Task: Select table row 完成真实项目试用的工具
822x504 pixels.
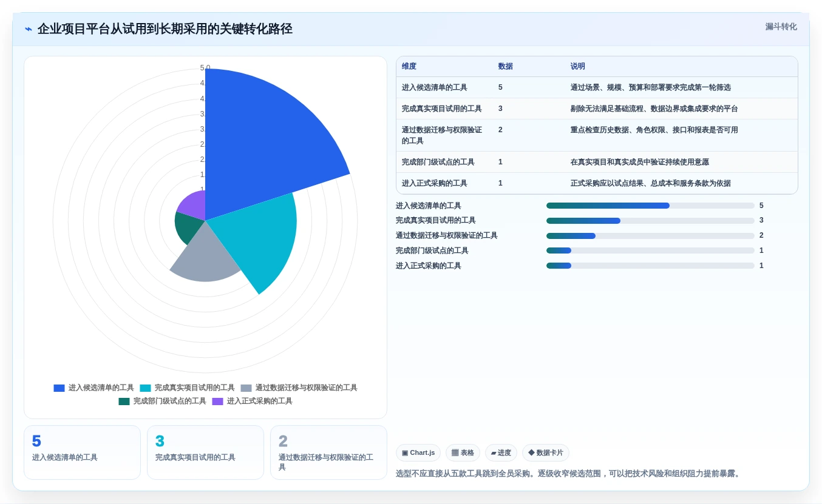Action: tap(597, 109)
